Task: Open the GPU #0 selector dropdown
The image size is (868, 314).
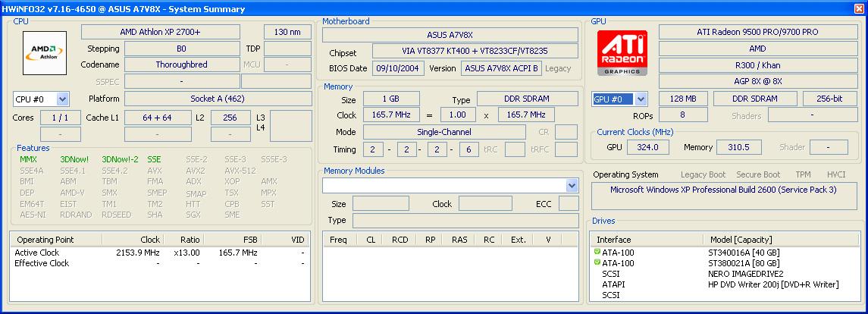Action: 641,99
